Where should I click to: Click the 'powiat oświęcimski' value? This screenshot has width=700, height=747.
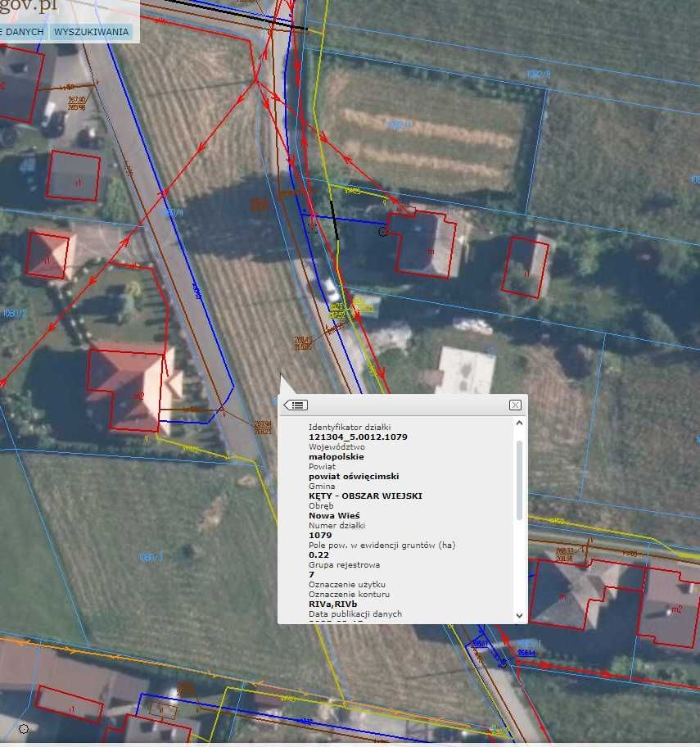[x=354, y=476]
